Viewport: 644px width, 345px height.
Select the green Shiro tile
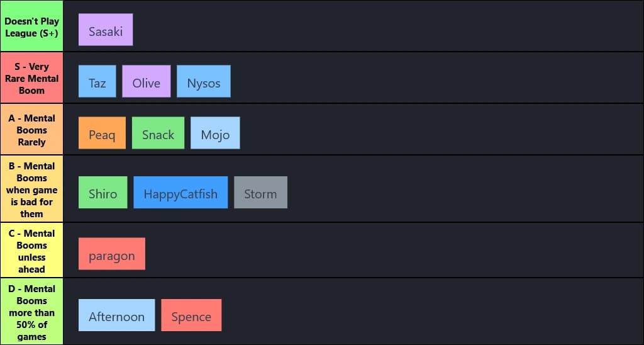tap(103, 192)
